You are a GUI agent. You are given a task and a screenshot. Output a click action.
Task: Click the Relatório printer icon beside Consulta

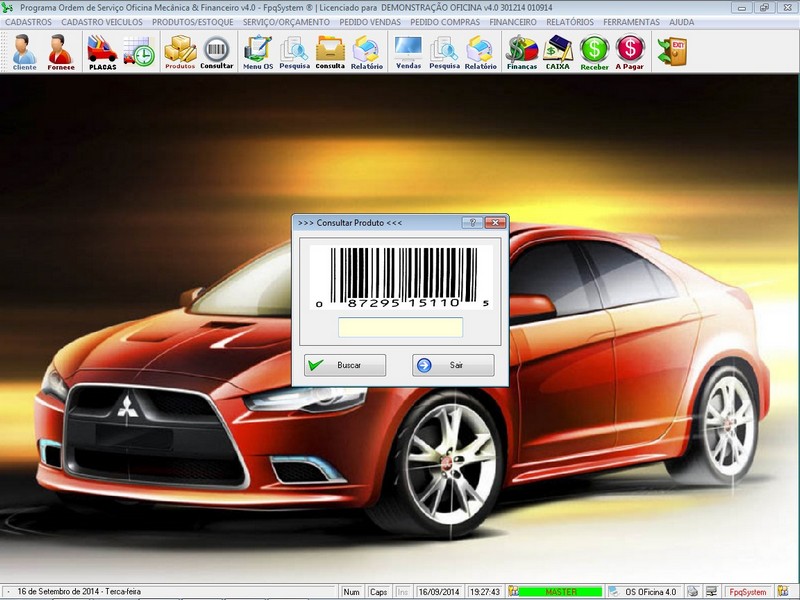366,52
